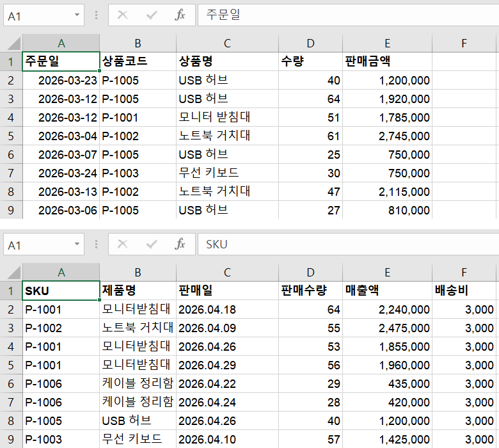Select column E header in the top sheet
Viewport: 499px width, 448px height.
point(387,44)
